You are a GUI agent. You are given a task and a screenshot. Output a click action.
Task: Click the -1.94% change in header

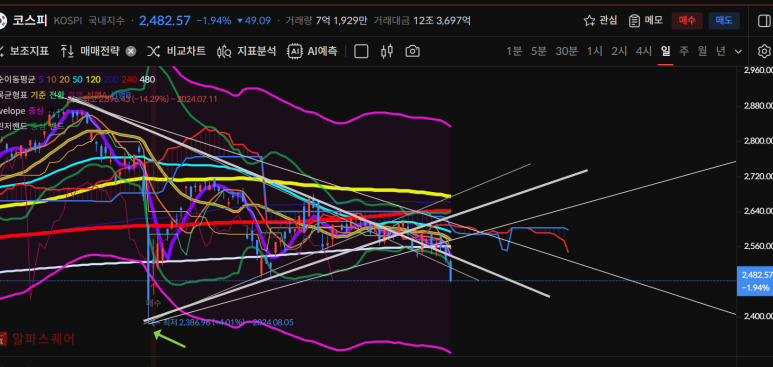tap(214, 21)
